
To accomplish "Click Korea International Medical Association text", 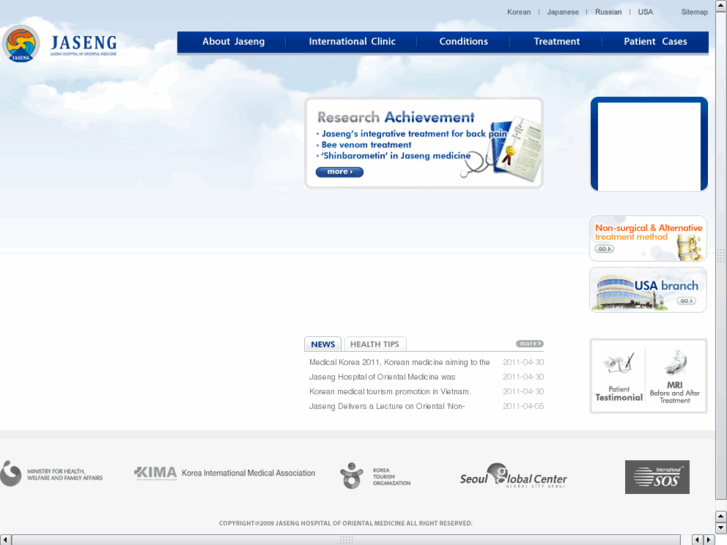I will click(248, 473).
